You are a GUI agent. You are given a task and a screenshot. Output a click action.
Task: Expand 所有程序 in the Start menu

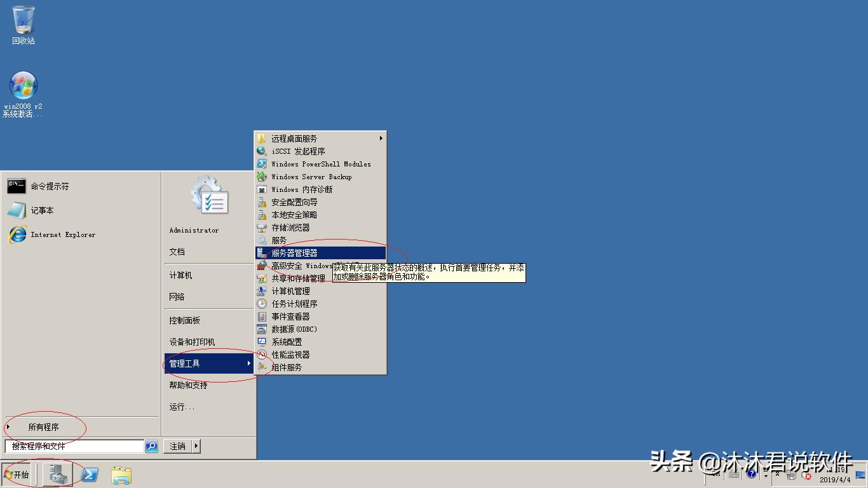pos(43,428)
